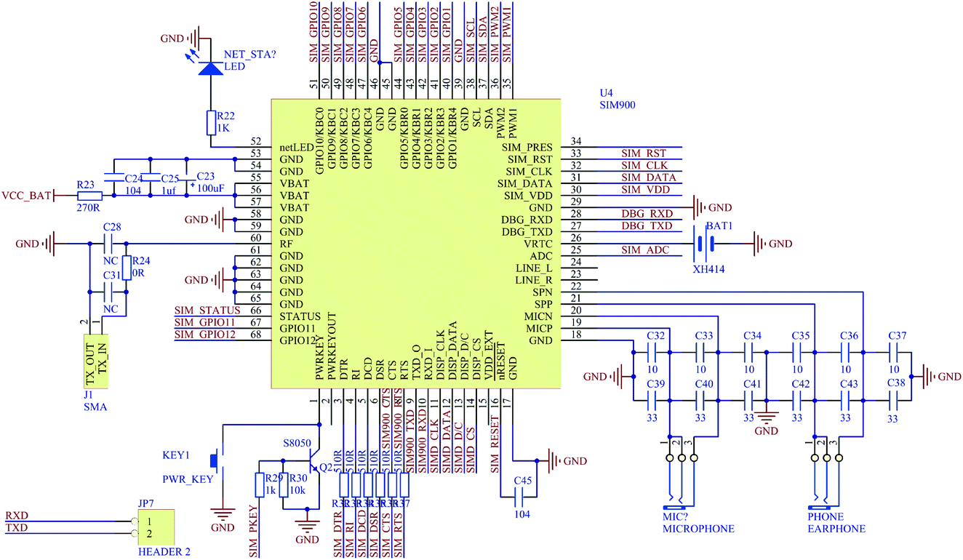Select resistor R23 270R symbol

click(x=89, y=195)
